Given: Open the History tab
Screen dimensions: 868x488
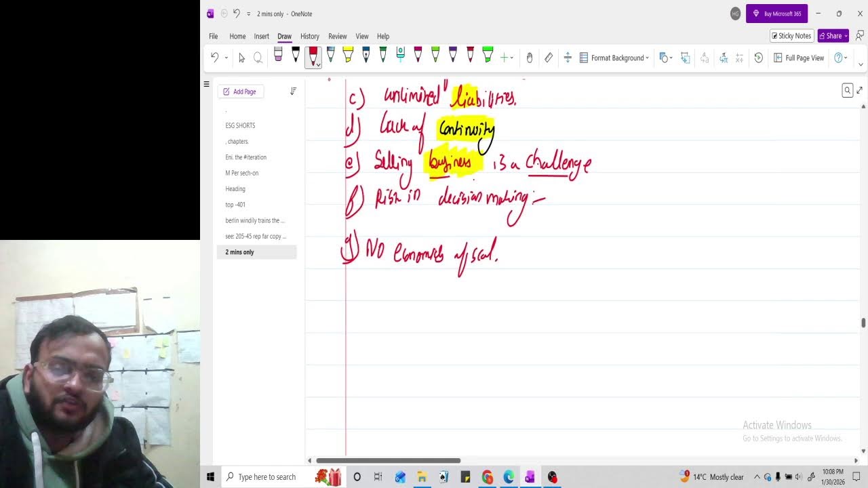Looking at the screenshot, I should click(x=310, y=36).
